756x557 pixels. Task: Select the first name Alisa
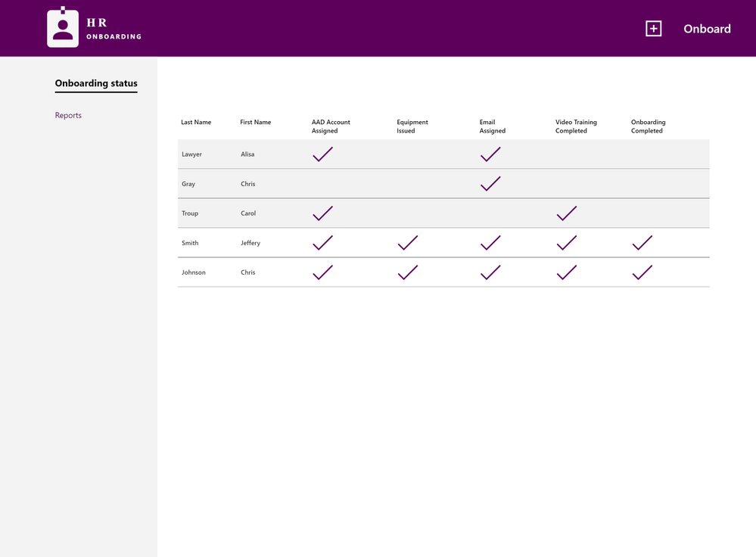[x=247, y=154]
